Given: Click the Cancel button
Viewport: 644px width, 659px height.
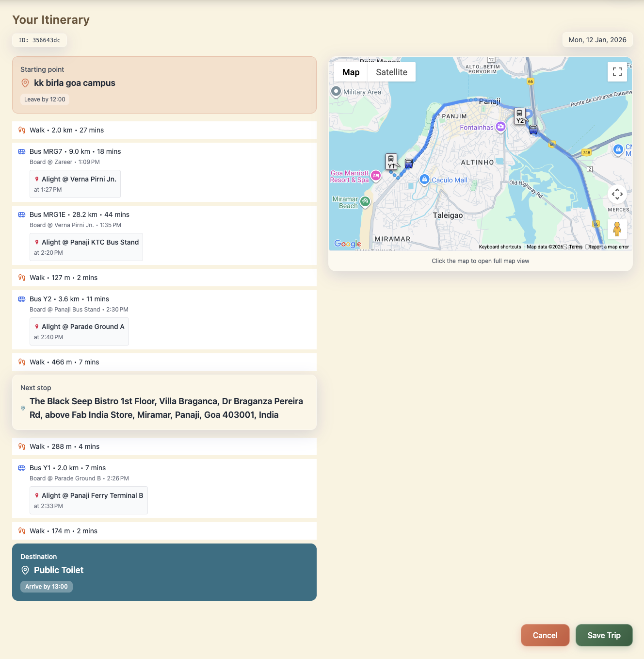Looking at the screenshot, I should click(x=545, y=635).
